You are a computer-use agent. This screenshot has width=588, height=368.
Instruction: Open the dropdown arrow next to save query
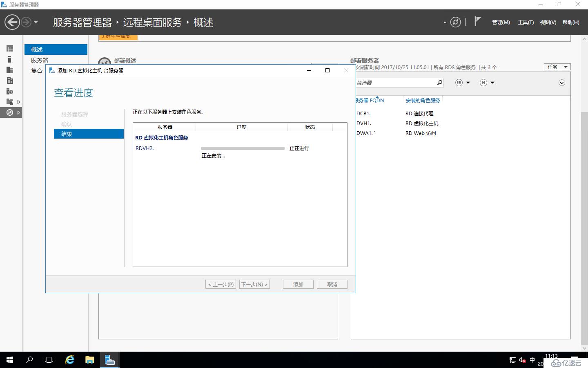pyautogui.click(x=492, y=83)
